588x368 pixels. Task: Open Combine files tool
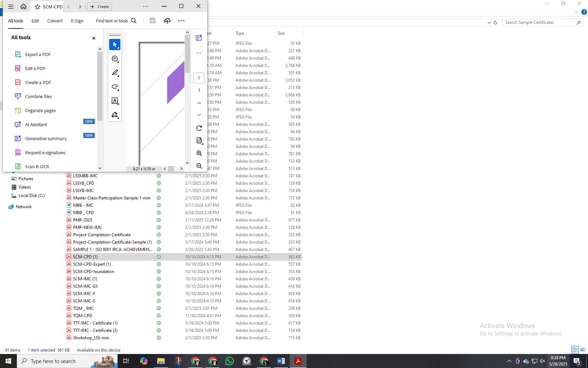(38, 96)
